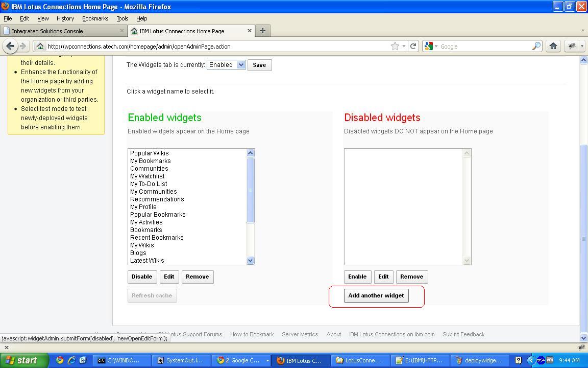588x368 pixels.
Task: Open the URL history dropdown arrow
Action: click(404, 46)
